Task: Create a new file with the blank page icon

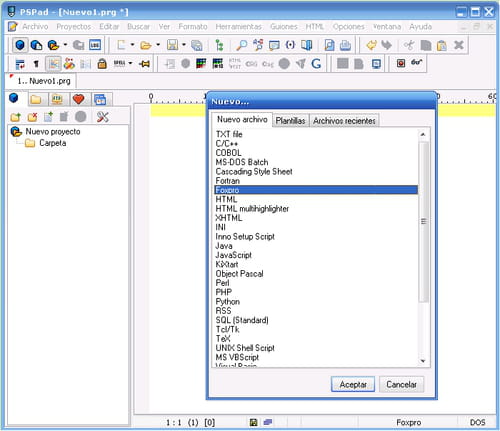Action: pos(121,45)
